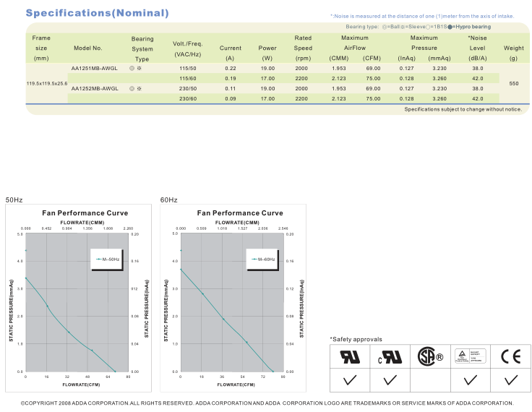This screenshot has height=412, width=532.
Task: Click the UL recognized component logo
Action: tap(350, 356)
